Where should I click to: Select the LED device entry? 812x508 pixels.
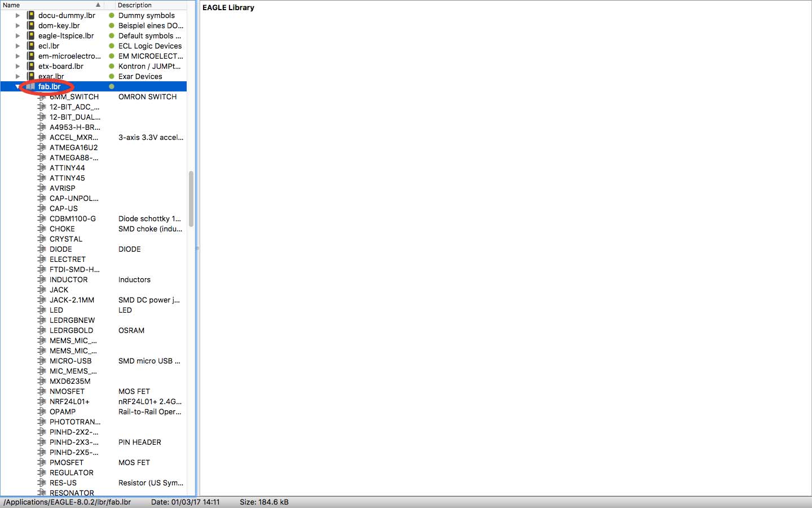(56, 310)
